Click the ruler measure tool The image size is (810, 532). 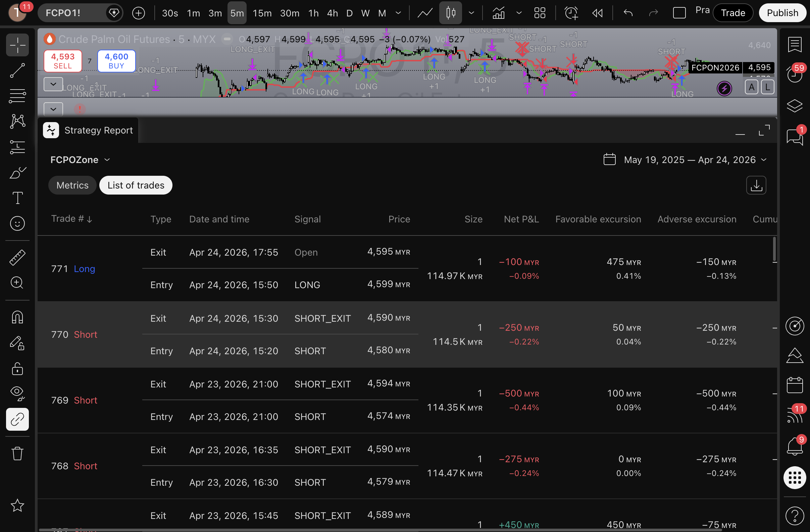point(17,258)
